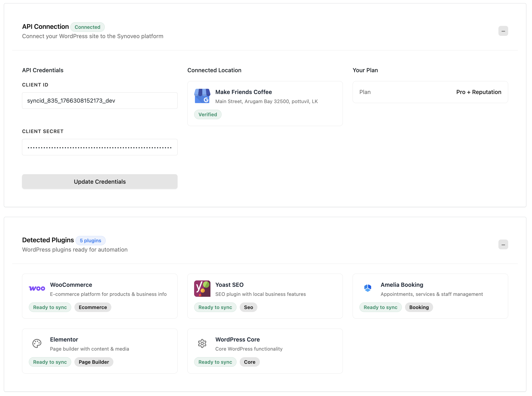This screenshot has width=532, height=396.
Task: Click Ready to sync on Amelia Booking
Action: 380,307
